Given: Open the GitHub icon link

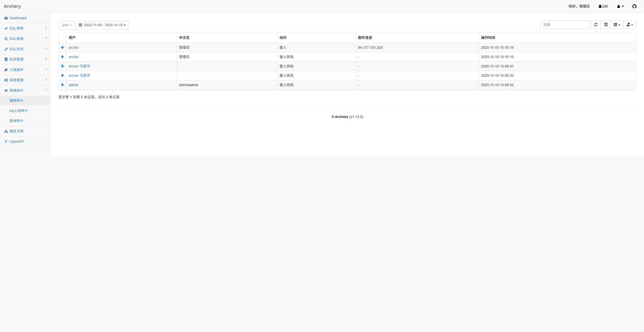Looking at the screenshot, I should point(634,6).
